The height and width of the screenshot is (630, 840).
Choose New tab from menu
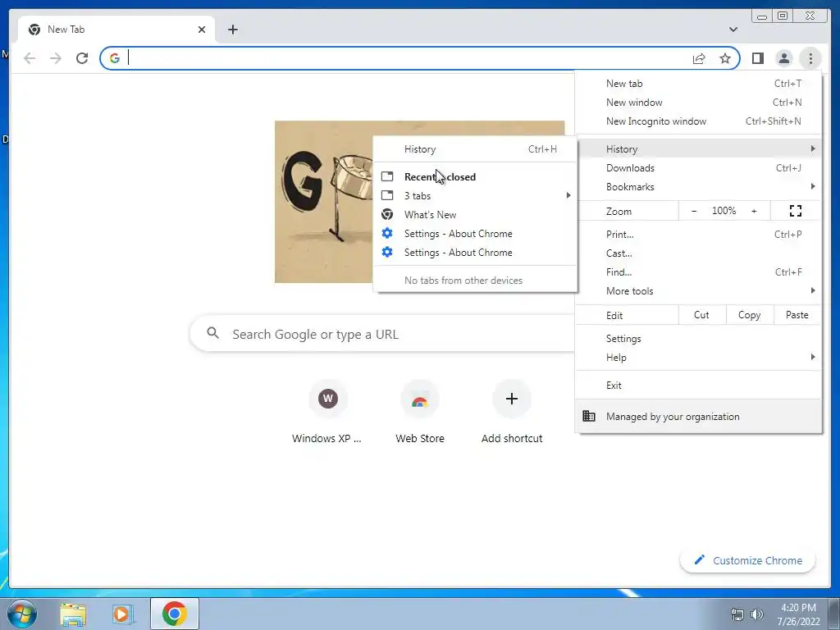point(699,84)
